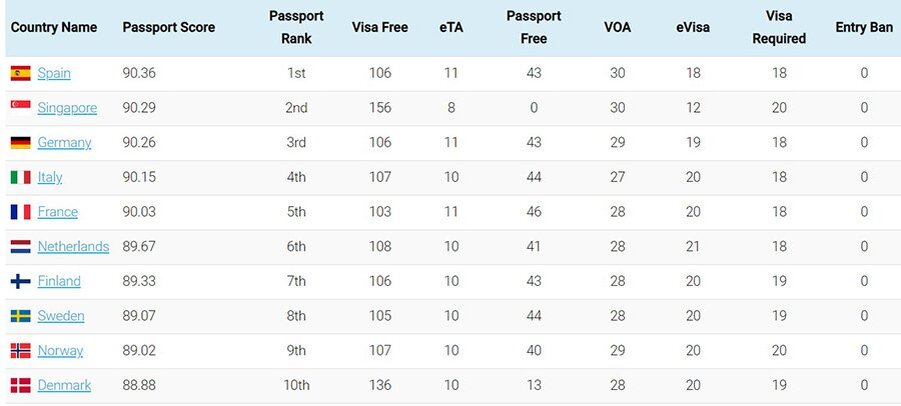This screenshot has width=901, height=406.
Task: Click the Finland flag icon
Action: (21, 281)
